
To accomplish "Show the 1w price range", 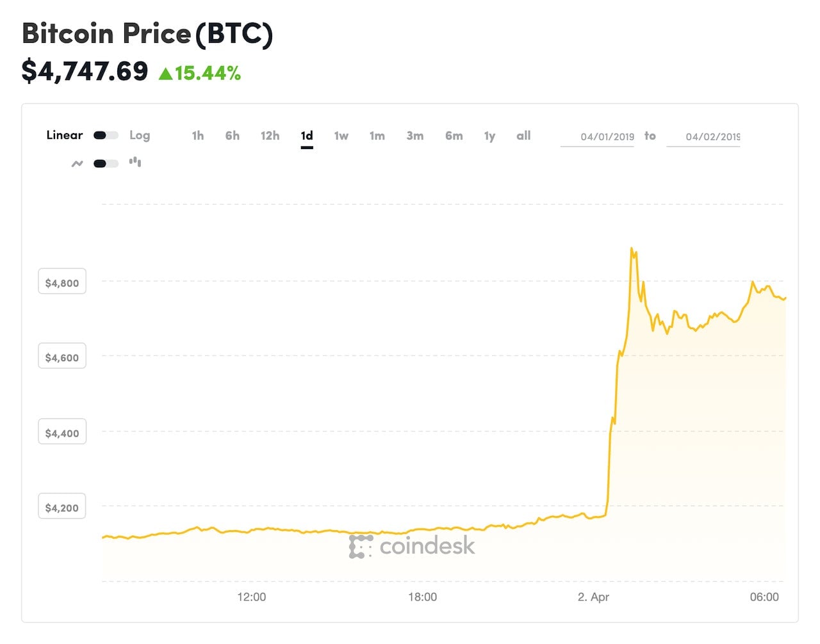I will 341,136.
